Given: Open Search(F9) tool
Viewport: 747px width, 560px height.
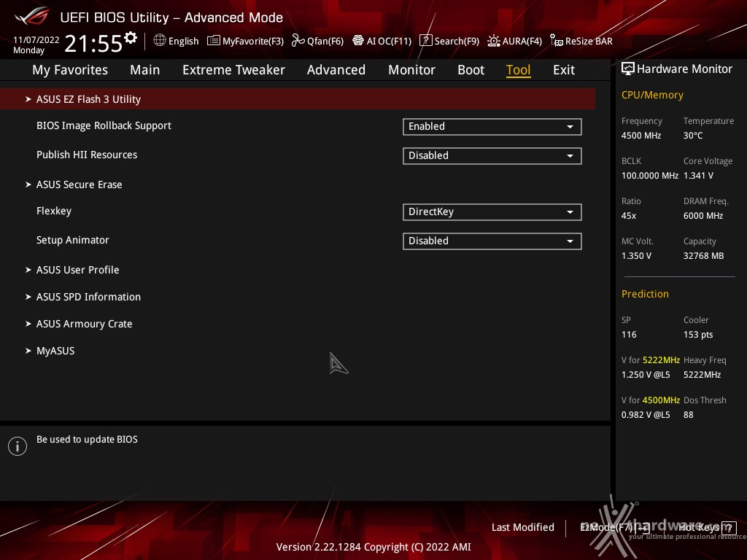Looking at the screenshot, I should 449,41.
